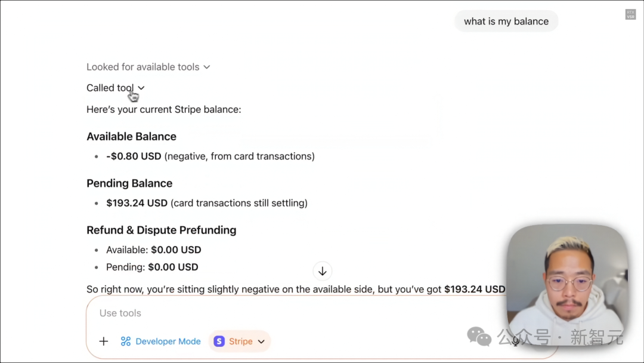
Task: Expand the "Called tool" chevron
Action: point(141,88)
